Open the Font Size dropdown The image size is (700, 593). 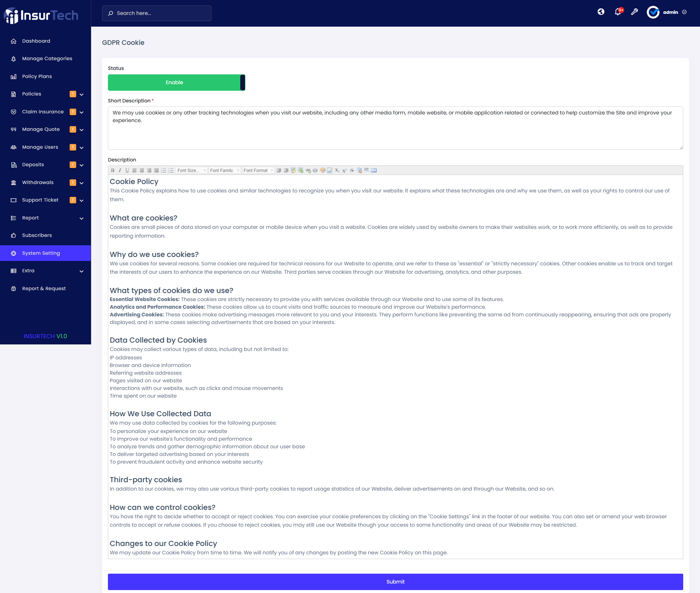tap(192, 170)
